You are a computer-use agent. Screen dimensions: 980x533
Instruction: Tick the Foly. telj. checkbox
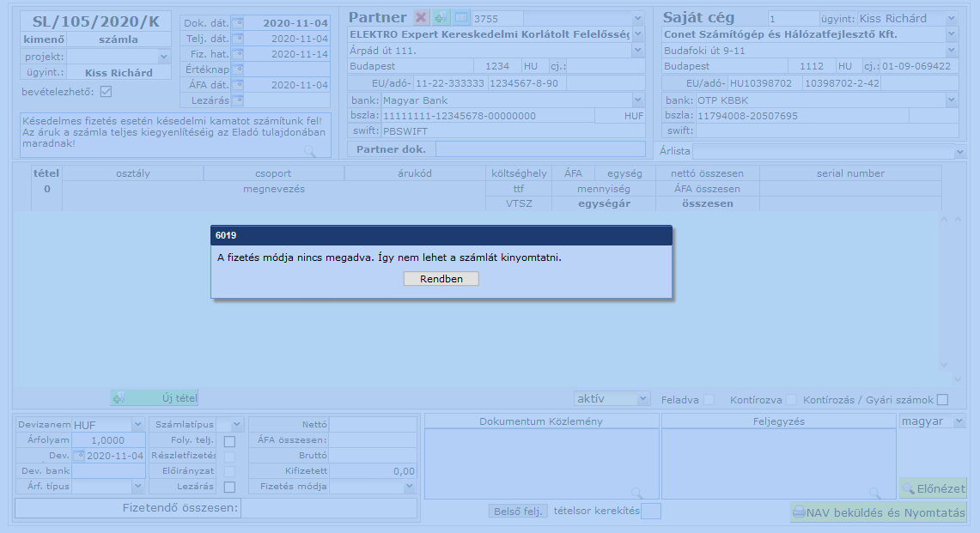(229, 441)
